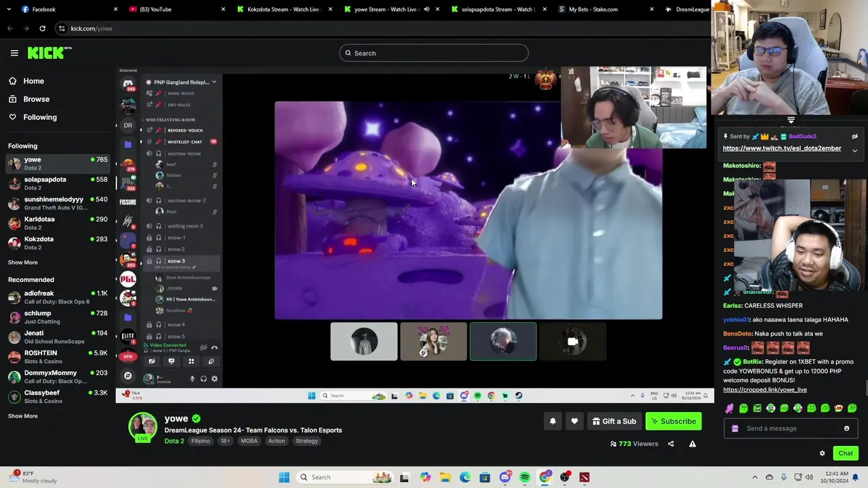
Task: Click Dota 2 category link under title
Action: tap(174, 441)
